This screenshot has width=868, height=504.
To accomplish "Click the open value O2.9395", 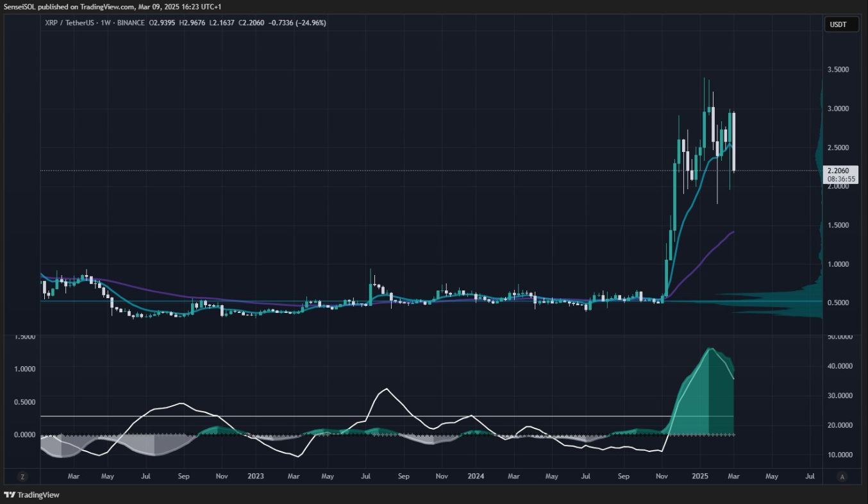I will (162, 23).
